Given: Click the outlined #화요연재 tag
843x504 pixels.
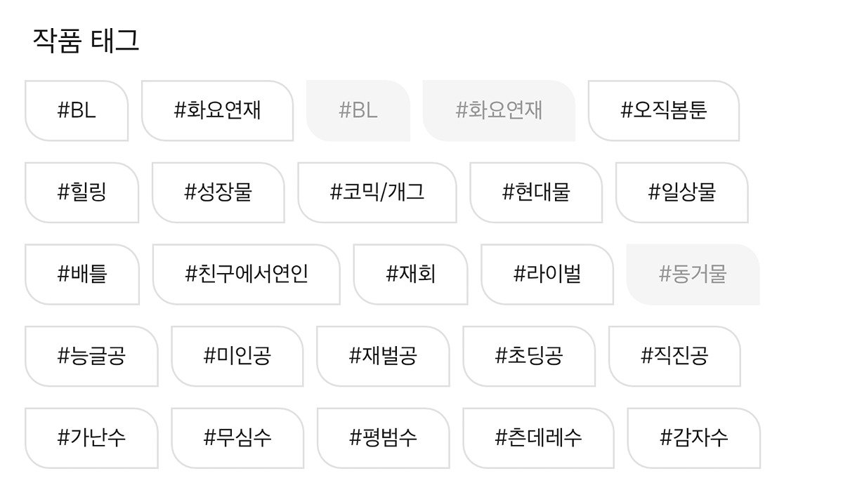Looking at the screenshot, I should [217, 111].
